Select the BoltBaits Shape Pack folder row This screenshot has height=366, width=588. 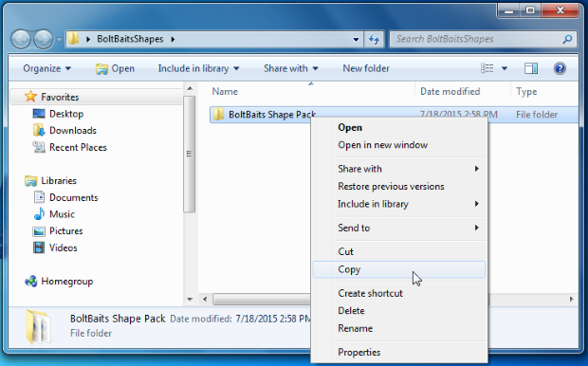pos(394,115)
